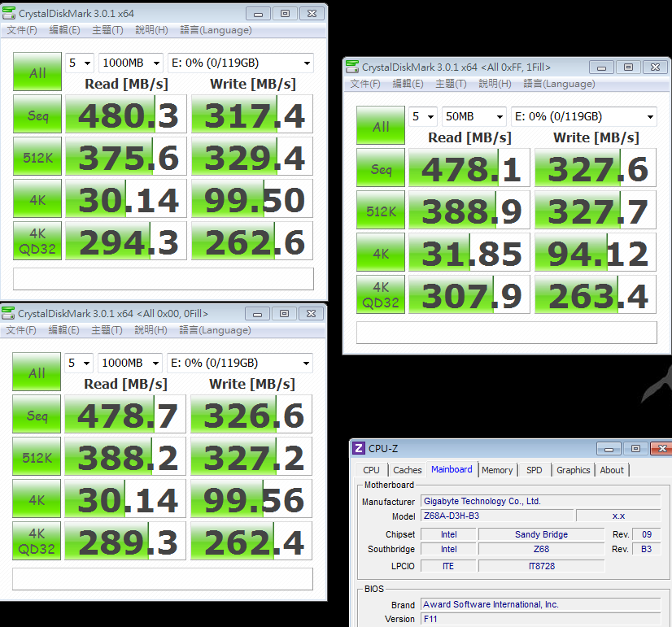Start 4K test in the 0Fill window
The height and width of the screenshot is (627, 672).
click(x=37, y=499)
